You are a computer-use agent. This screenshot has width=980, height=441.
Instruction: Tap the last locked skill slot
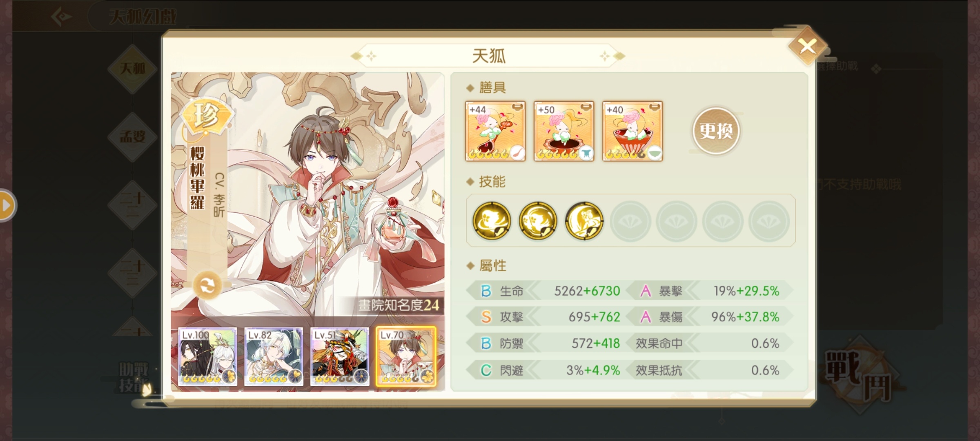769,221
